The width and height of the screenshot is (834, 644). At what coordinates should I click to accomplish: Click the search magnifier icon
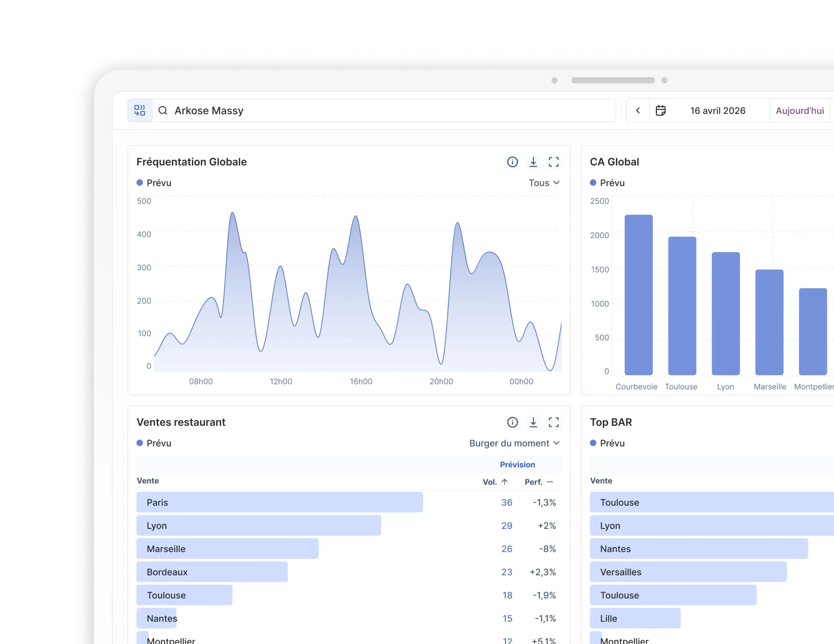(x=163, y=110)
